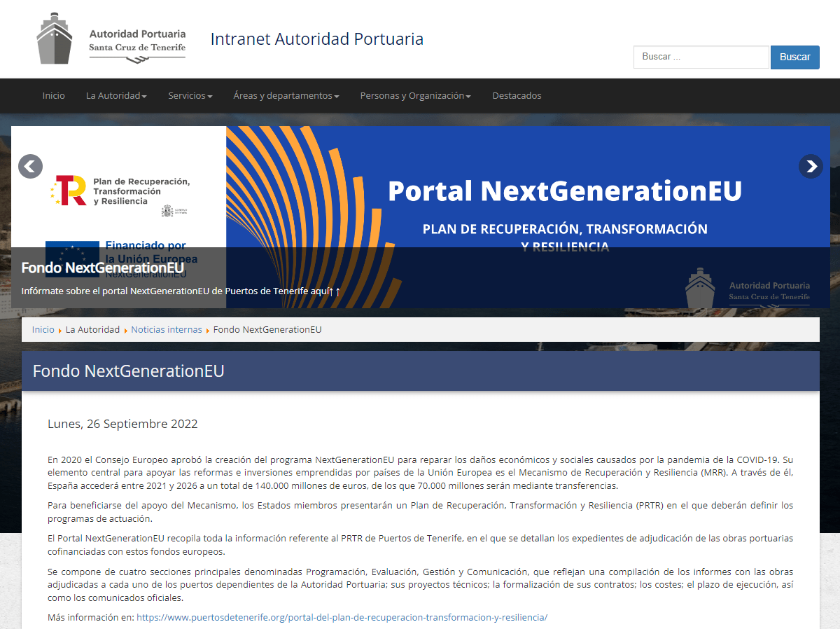Expand Áreas y departamentos dropdown
This screenshot has height=629, width=840.
point(286,96)
